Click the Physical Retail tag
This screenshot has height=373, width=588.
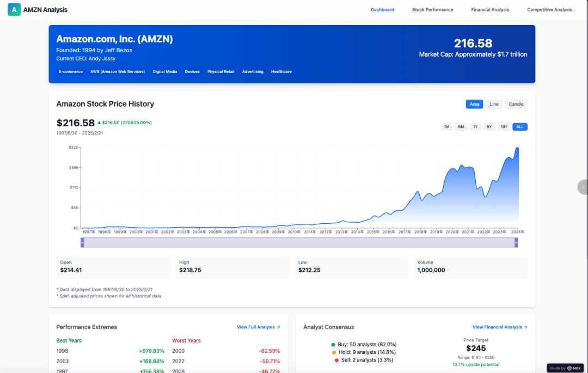click(x=221, y=71)
